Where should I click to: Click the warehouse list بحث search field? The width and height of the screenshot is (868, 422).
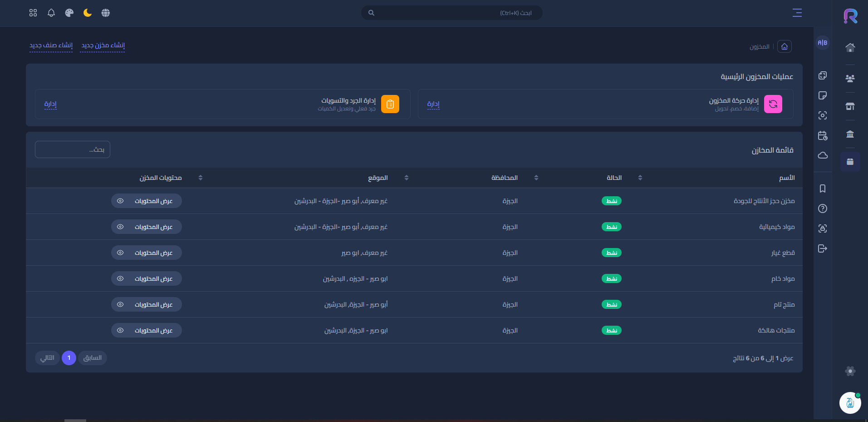click(73, 149)
